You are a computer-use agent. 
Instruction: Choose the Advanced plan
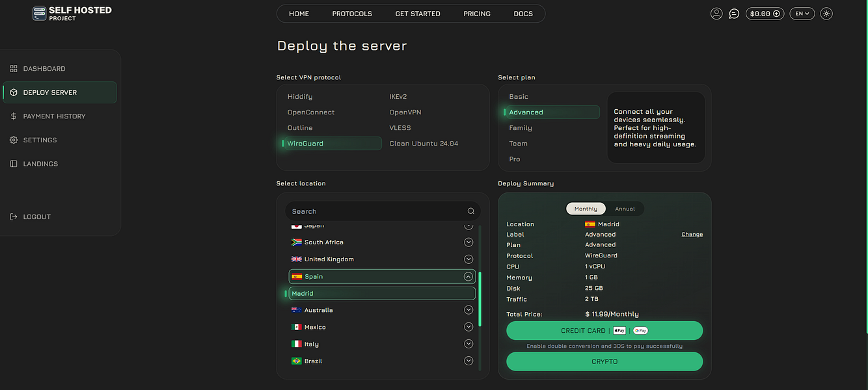[x=552, y=112]
